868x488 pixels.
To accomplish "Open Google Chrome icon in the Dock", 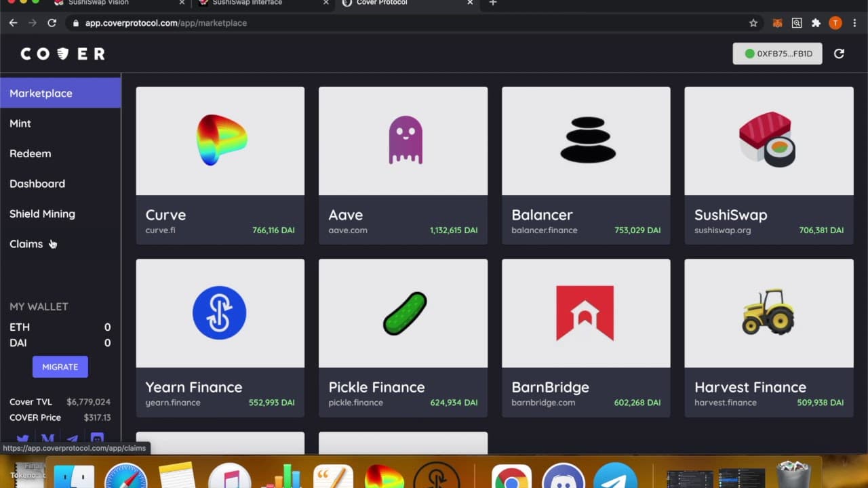I will pos(511,476).
